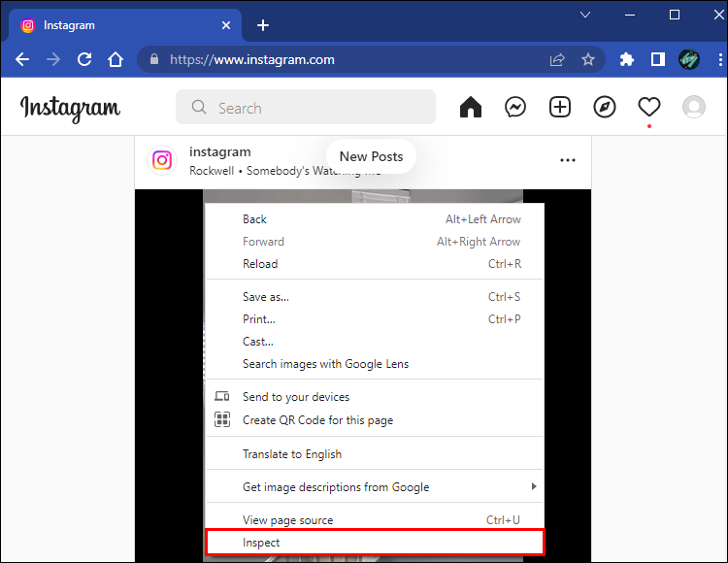
Task: Open the Messenger direct messages icon
Action: point(514,107)
